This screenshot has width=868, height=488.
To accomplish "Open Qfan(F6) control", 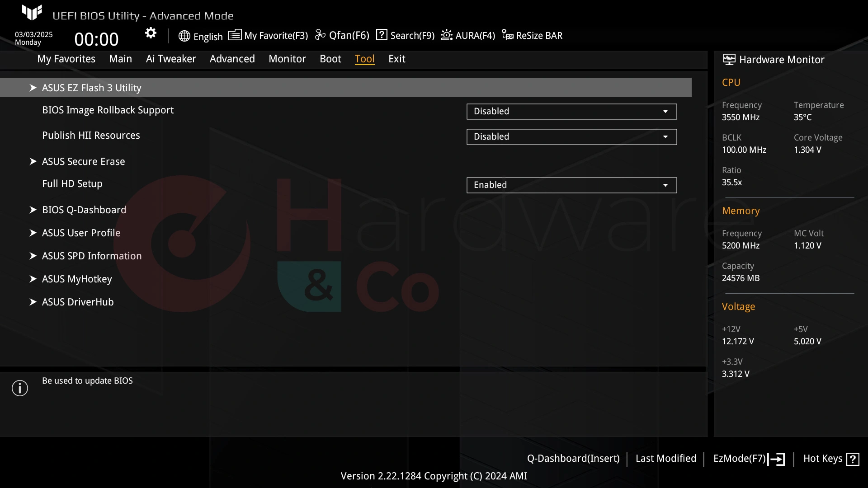I will (342, 35).
